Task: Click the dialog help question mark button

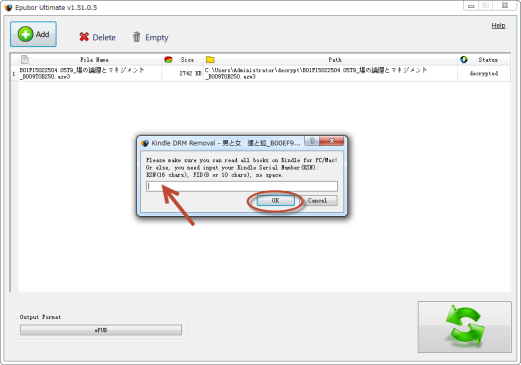Action: pyautogui.click(x=312, y=141)
